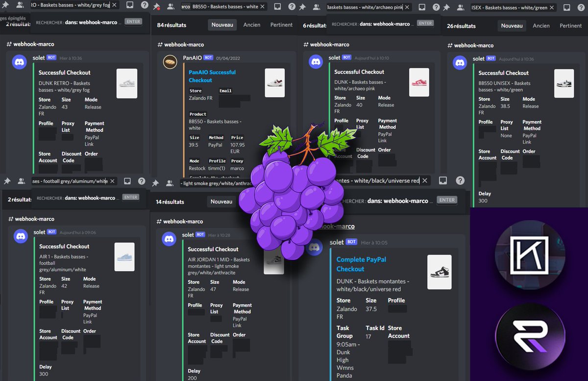Select Ancien tab in 84 résultats panel
Viewport: 588px width, 381px height.
(x=252, y=25)
